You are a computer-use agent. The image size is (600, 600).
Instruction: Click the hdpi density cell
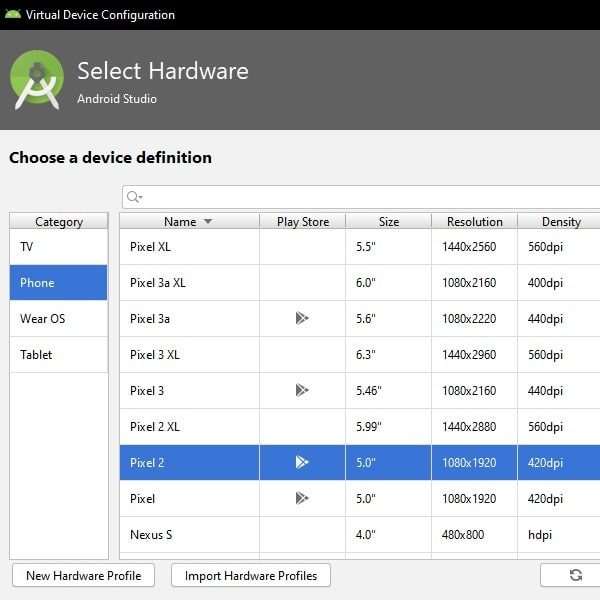coord(559,535)
